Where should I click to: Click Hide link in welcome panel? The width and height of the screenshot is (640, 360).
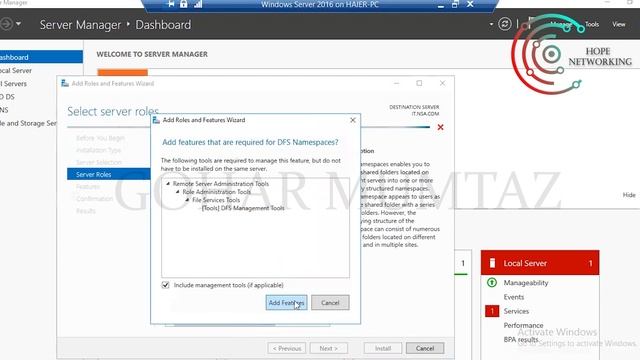[629, 195]
